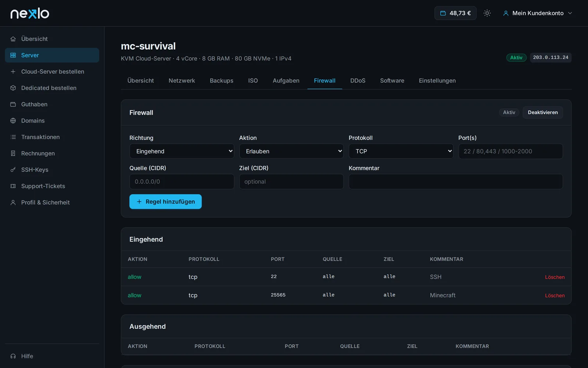Click the Server rack icon in sidebar

(13, 55)
